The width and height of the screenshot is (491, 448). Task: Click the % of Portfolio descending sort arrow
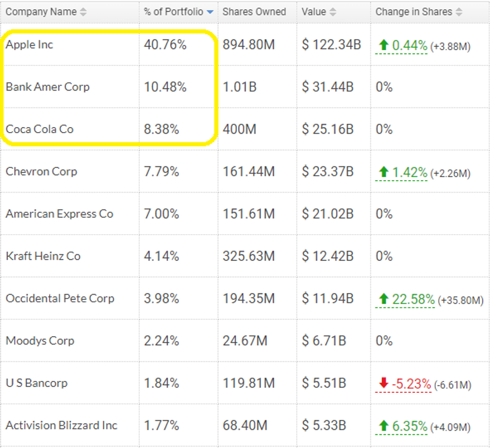click(x=210, y=12)
